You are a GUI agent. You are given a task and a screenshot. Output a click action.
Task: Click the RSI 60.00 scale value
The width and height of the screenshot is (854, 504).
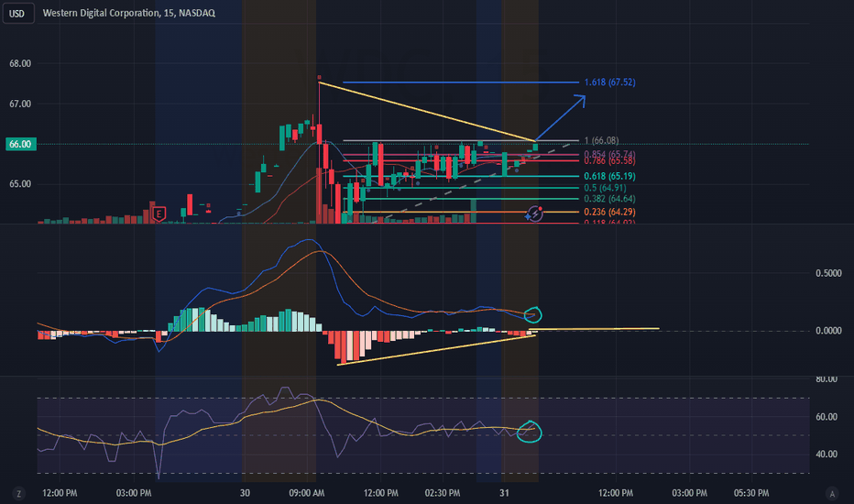[827, 417]
